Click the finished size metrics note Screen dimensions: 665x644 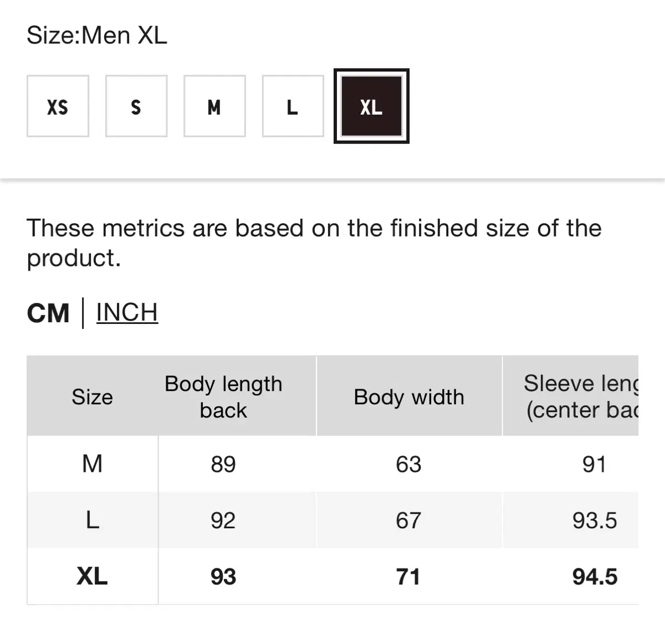314,243
